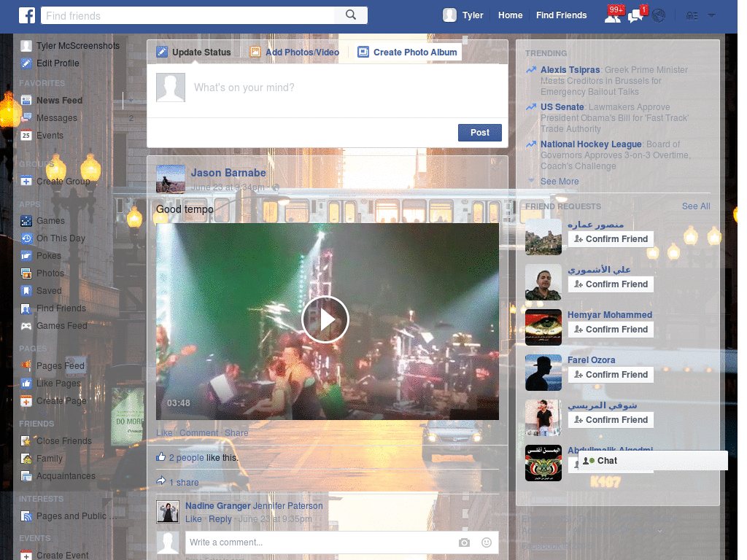
Task: Like Jason Barnabe's video post
Action: [x=164, y=433]
